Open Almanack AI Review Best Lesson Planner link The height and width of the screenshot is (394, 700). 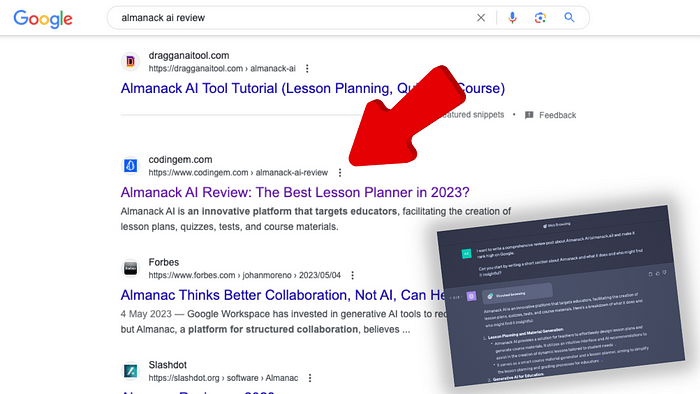coord(295,192)
